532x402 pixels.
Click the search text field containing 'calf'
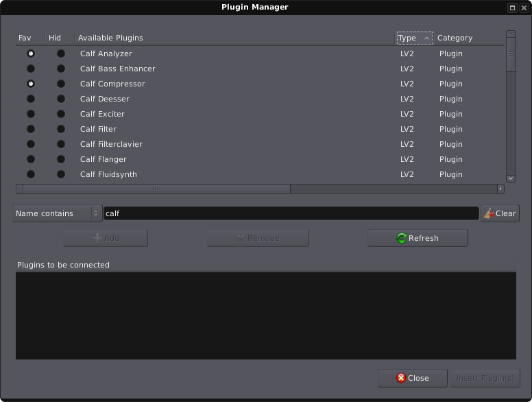click(x=291, y=213)
